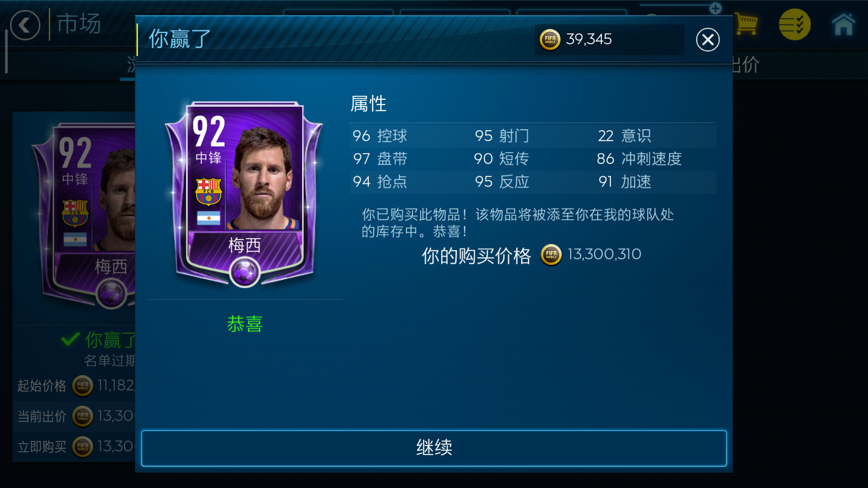The image size is (868, 488).
Task: Open the shopping cart store icon
Action: [746, 24]
